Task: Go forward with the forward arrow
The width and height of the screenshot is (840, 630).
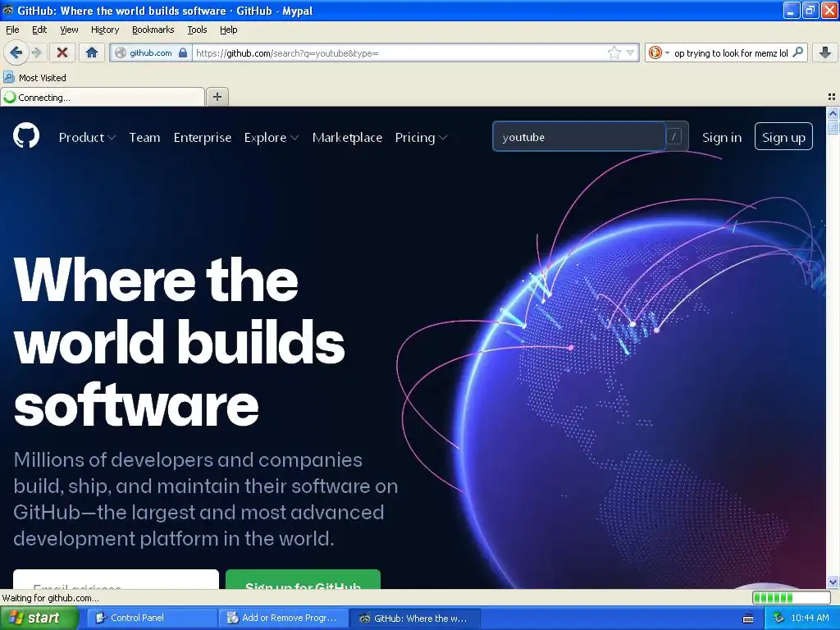Action: pos(36,52)
